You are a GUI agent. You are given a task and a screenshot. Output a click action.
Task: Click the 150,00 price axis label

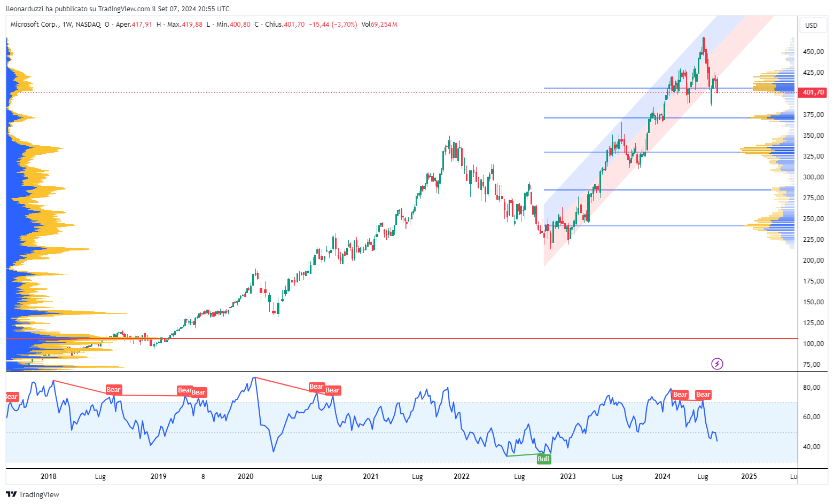point(813,302)
